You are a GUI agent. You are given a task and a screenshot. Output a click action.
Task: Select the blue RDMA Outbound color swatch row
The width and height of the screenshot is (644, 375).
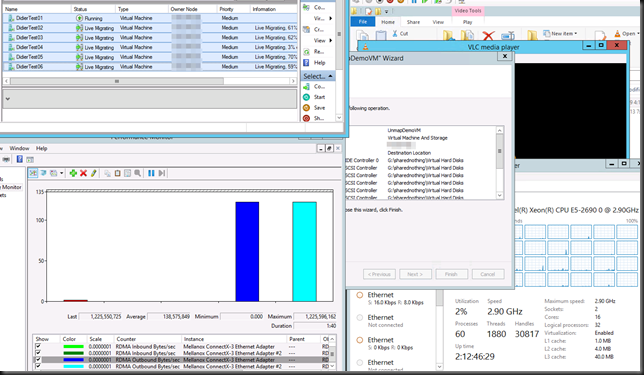click(73, 359)
